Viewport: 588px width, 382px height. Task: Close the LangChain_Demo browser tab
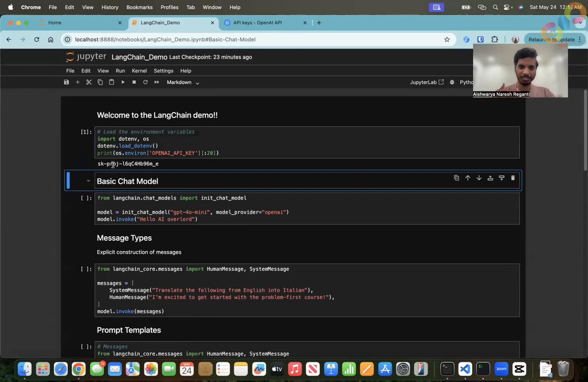pos(213,22)
